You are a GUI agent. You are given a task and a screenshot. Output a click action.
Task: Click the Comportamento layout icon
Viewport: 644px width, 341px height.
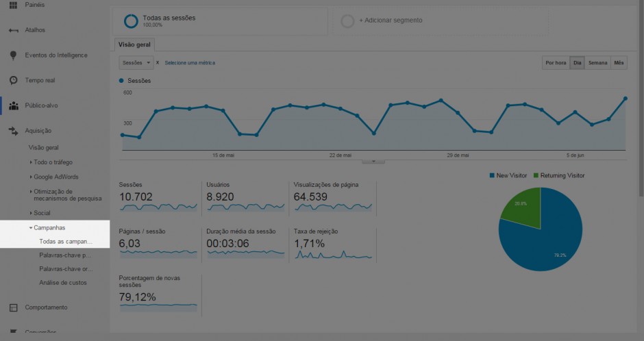[13, 307]
